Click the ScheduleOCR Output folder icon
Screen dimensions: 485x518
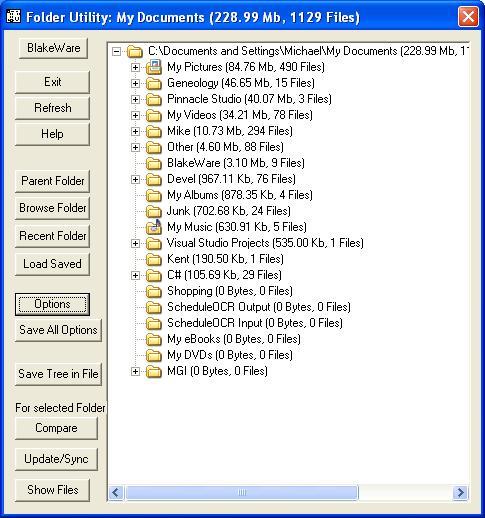click(x=154, y=307)
